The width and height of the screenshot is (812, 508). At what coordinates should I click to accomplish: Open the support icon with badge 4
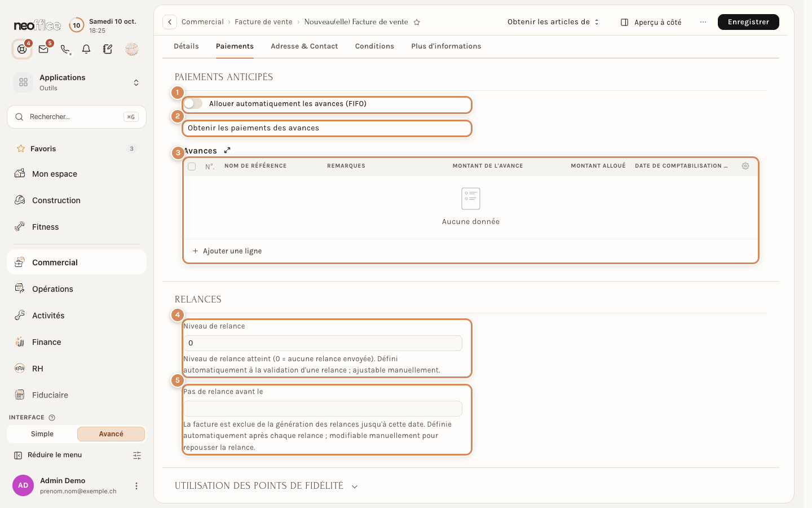tap(22, 49)
